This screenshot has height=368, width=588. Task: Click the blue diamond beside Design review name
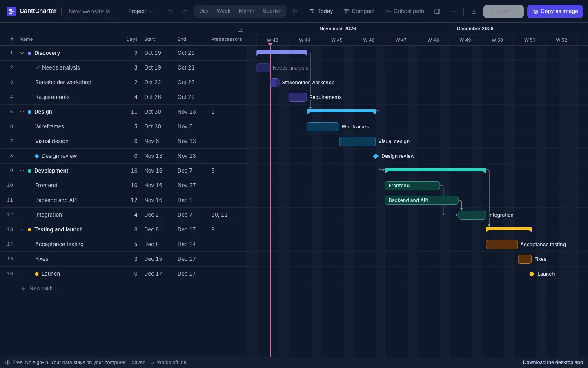pyautogui.click(x=37, y=156)
